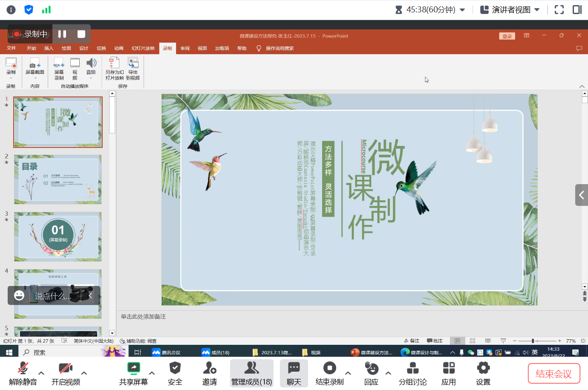Start 屏幕录制 screen recording in ribbon
The height and width of the screenshot is (390, 588).
pos(59,68)
